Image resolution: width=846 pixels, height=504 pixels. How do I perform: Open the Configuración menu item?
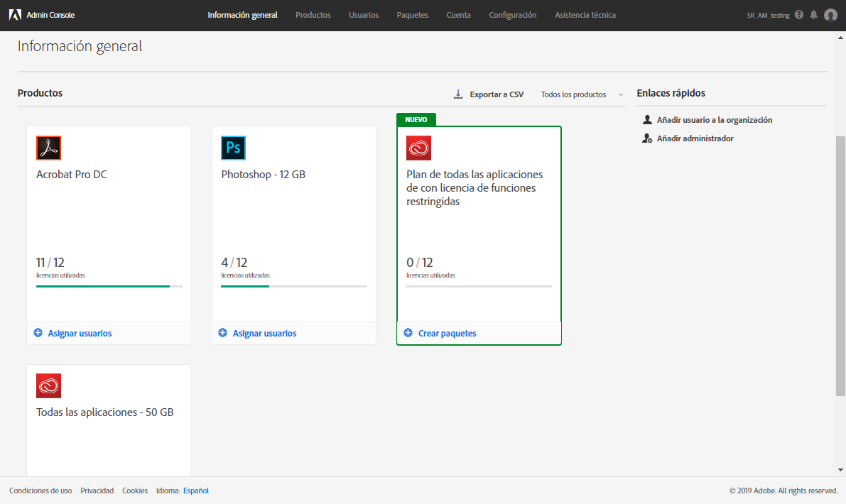coord(512,14)
